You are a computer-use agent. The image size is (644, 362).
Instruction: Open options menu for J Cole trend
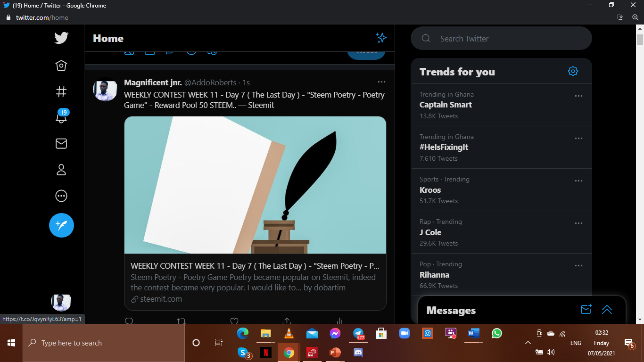tap(578, 223)
